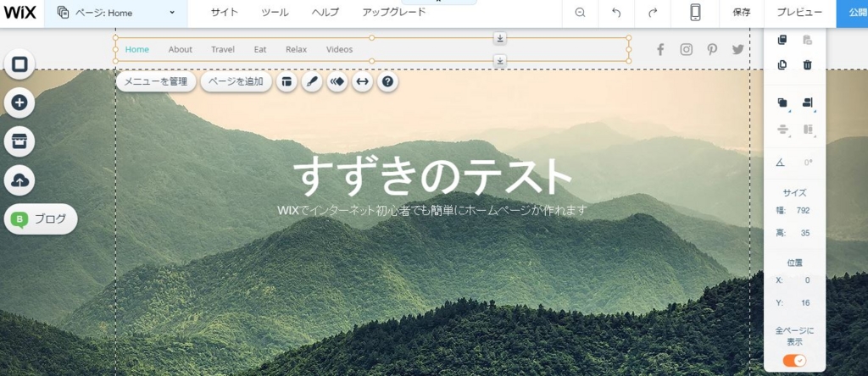Open the App Market sidebar icon
Screen dimensions: 868x376
click(19, 141)
